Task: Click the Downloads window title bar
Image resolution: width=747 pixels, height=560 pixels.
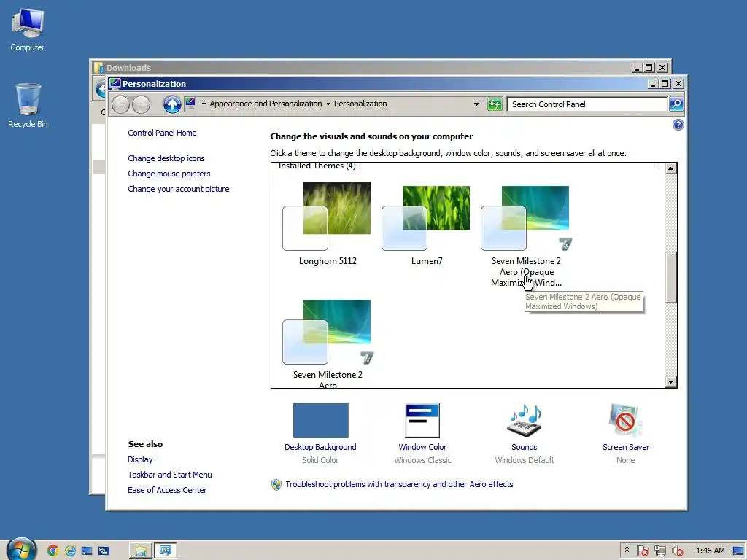Action: point(362,68)
